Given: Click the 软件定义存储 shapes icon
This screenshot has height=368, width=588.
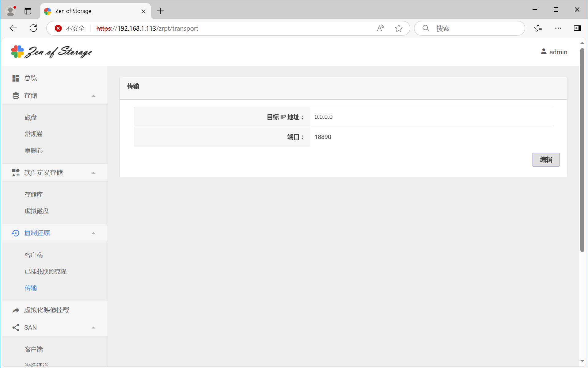Looking at the screenshot, I should point(16,173).
